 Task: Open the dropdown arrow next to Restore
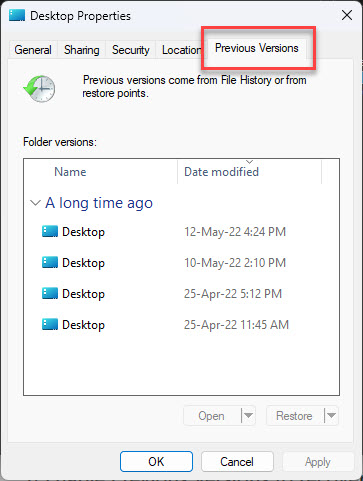point(331,415)
